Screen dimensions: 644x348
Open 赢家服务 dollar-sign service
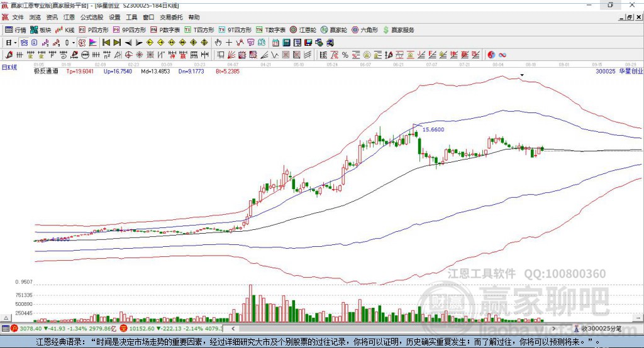(x=398, y=30)
